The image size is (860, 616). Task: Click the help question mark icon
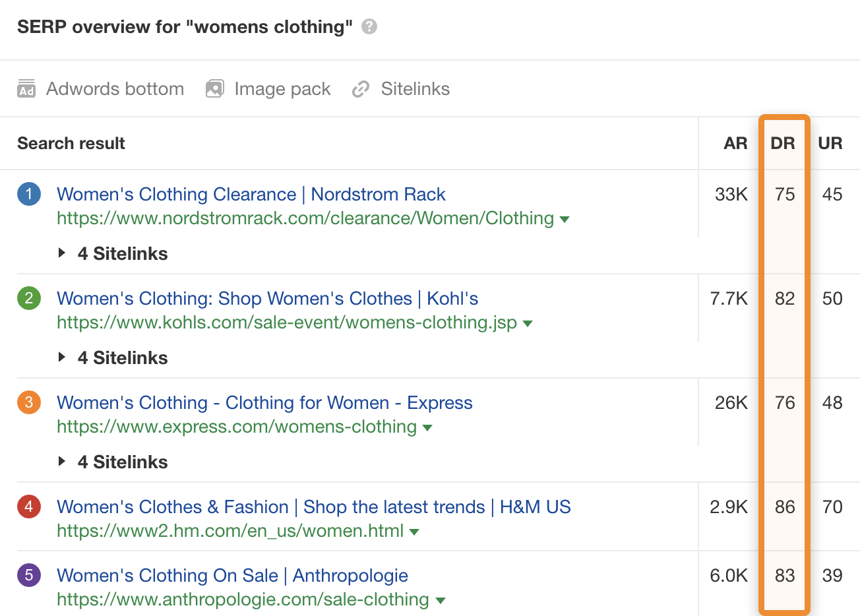pos(369,27)
